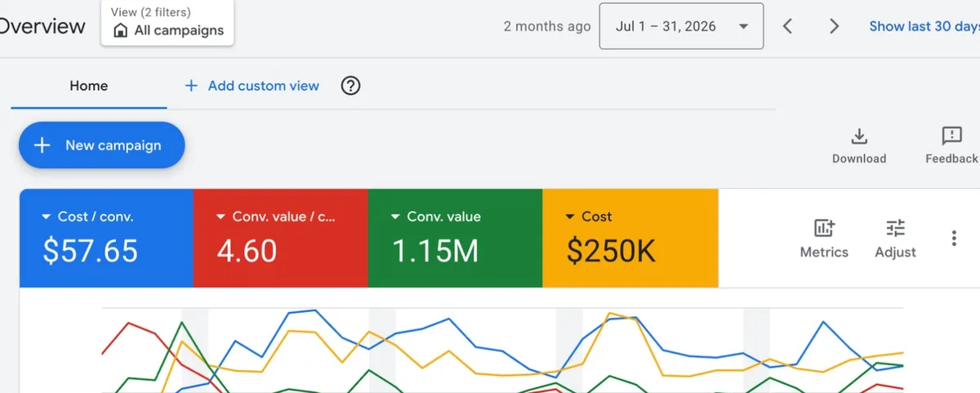
Task: Open the help question mark icon
Action: click(351, 86)
